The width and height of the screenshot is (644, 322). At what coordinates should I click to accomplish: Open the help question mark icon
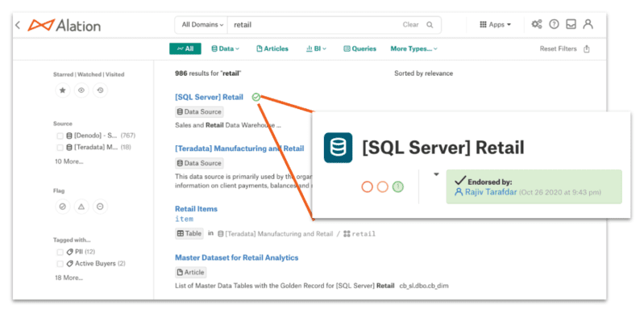pyautogui.click(x=554, y=24)
